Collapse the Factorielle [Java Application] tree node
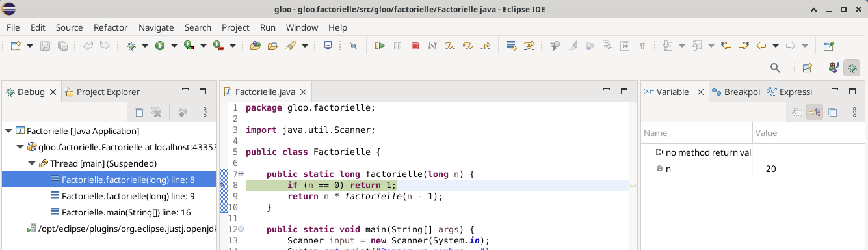 [x=8, y=131]
